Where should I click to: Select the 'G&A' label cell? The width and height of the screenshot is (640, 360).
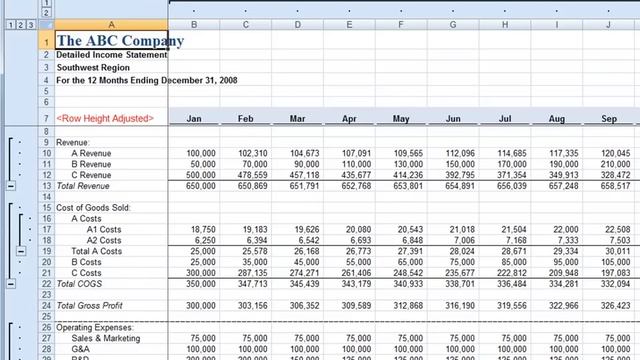point(111,349)
